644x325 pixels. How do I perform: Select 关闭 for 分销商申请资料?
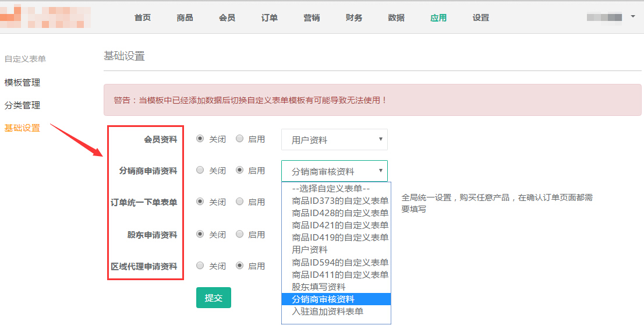200,171
